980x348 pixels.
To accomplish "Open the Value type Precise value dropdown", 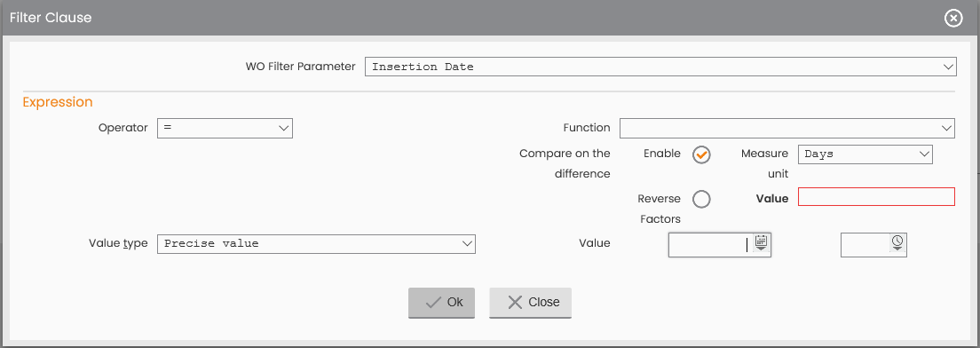I will click(x=316, y=243).
